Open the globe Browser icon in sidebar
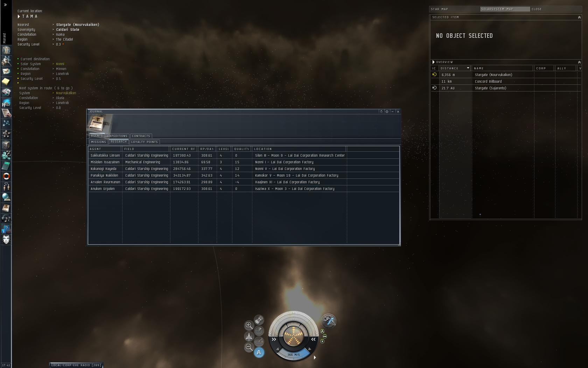The width and height of the screenshot is (588, 368). 6,197
